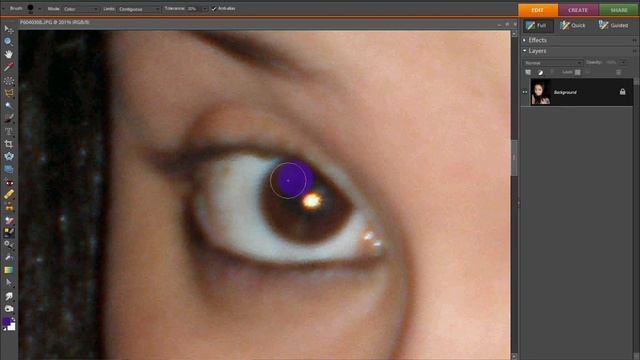Open the layer Opacity dropdown arrow
This screenshot has width=640, height=360.
pyautogui.click(x=623, y=62)
